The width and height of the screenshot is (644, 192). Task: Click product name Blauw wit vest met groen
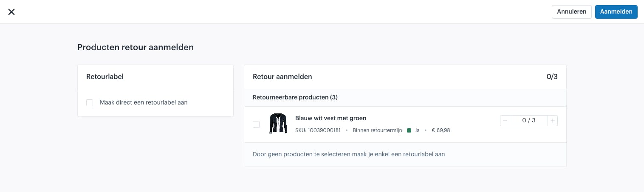[330, 118]
